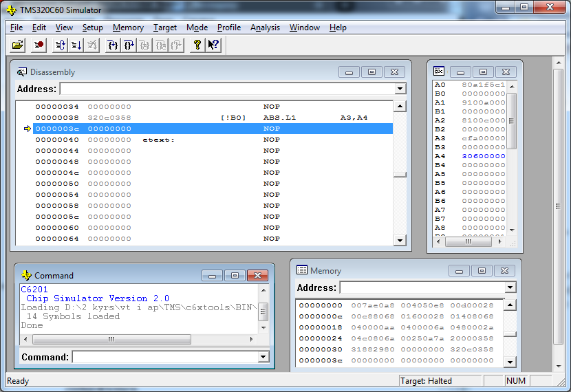Image resolution: width=571 pixels, height=392 pixels.
Task: Open the Memory menu
Action: [128, 28]
